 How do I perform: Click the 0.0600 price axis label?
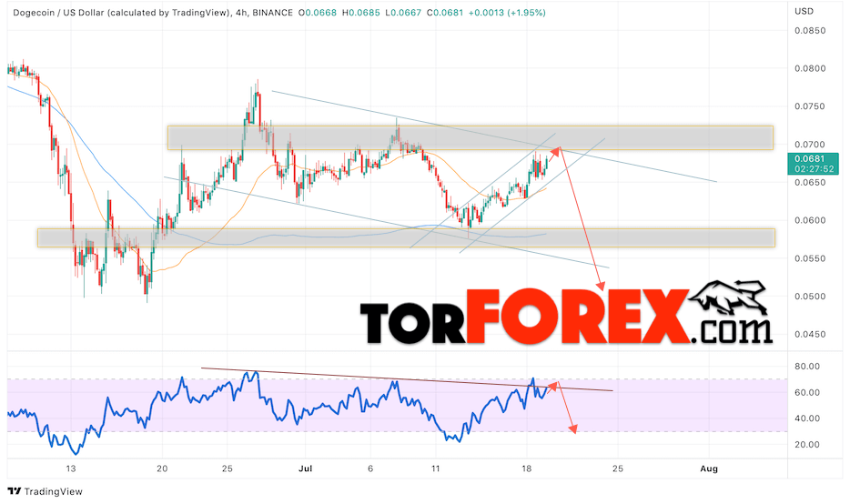tap(810, 220)
